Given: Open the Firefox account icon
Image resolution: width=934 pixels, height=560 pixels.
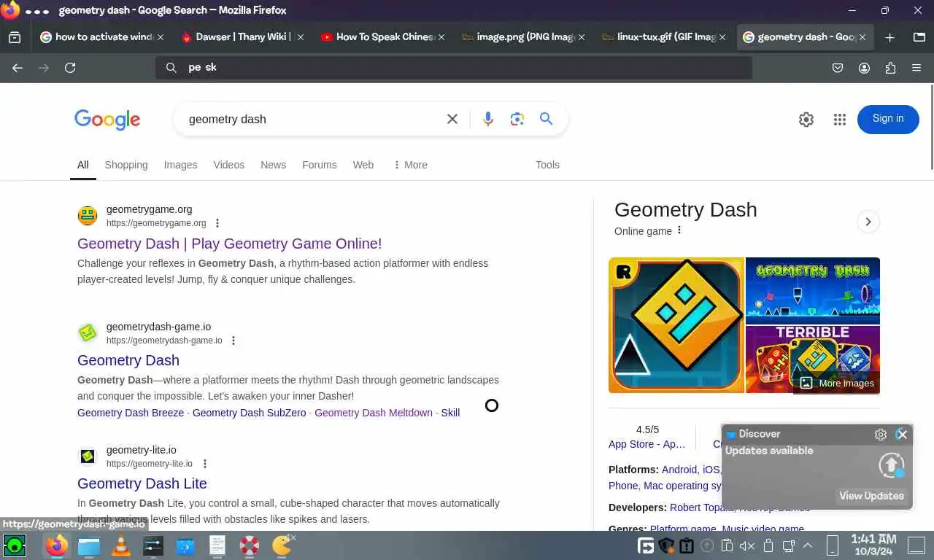Looking at the screenshot, I should coord(864,68).
